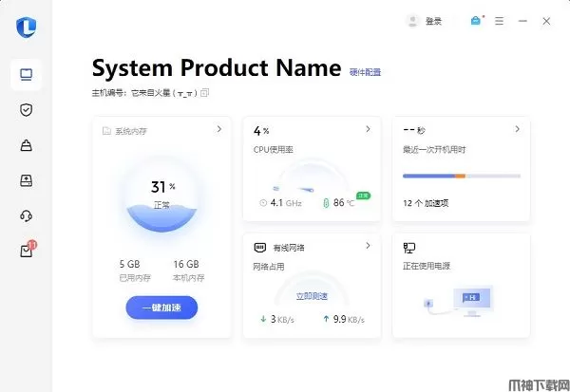Click the 12 个加速项 text
Image resolution: width=570 pixels, height=392 pixels.
(x=426, y=203)
